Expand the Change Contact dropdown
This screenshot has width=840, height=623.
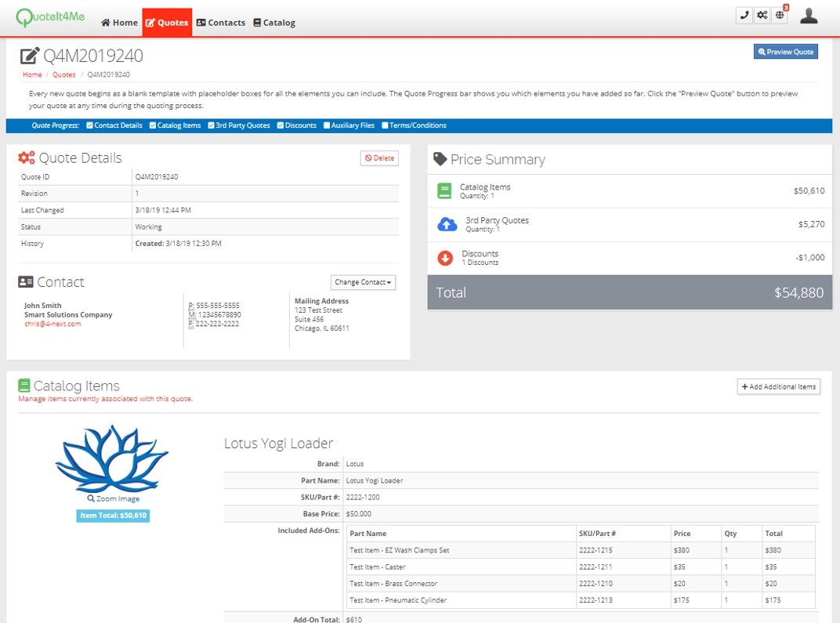point(363,282)
